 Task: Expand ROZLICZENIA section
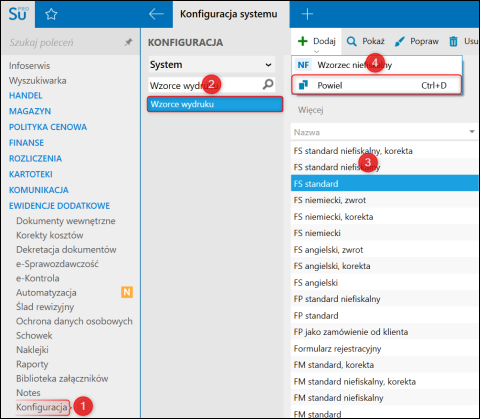[35, 158]
